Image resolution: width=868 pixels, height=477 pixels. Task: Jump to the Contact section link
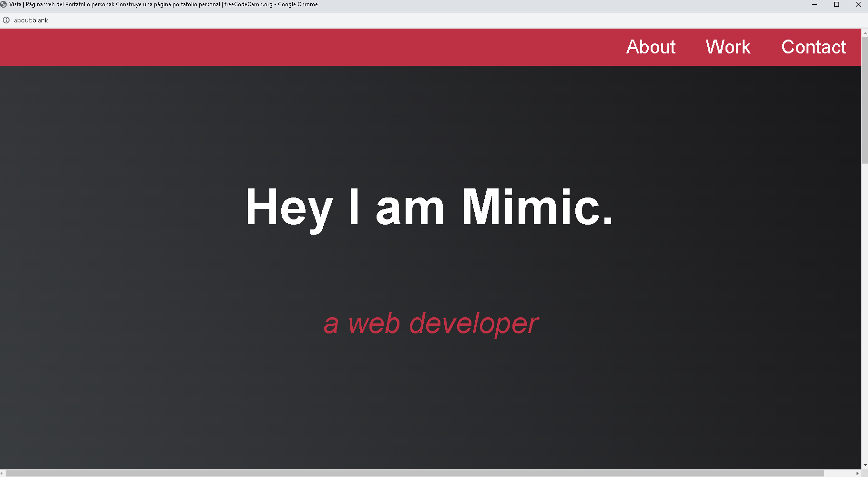(x=813, y=47)
